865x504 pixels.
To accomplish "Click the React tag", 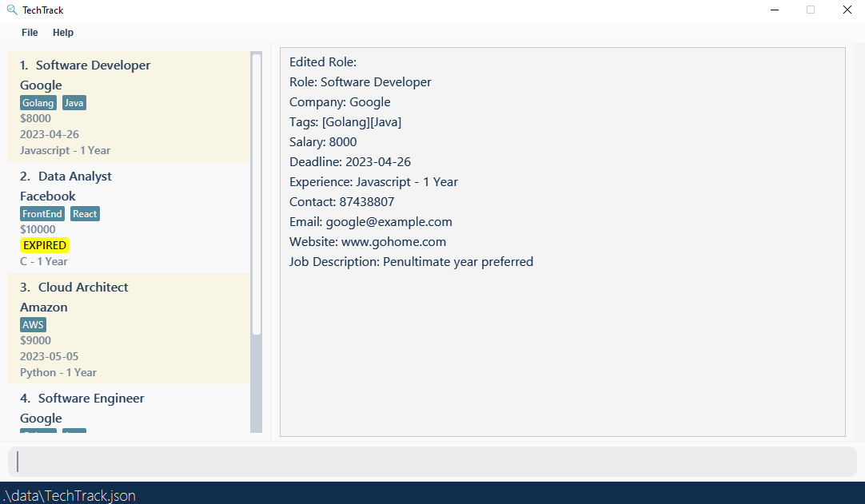I will pos(85,214).
